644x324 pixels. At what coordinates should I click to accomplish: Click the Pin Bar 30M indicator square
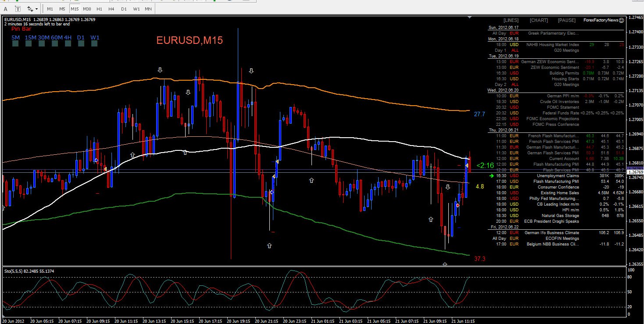point(42,44)
